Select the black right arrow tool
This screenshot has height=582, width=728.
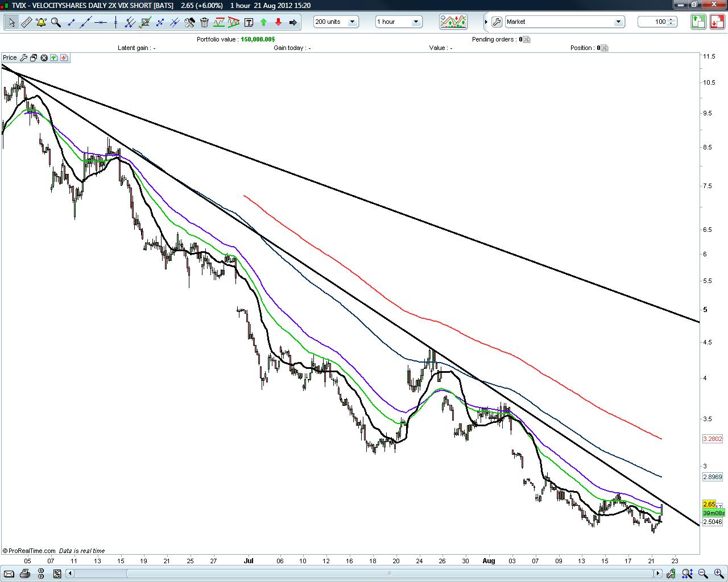(293, 22)
